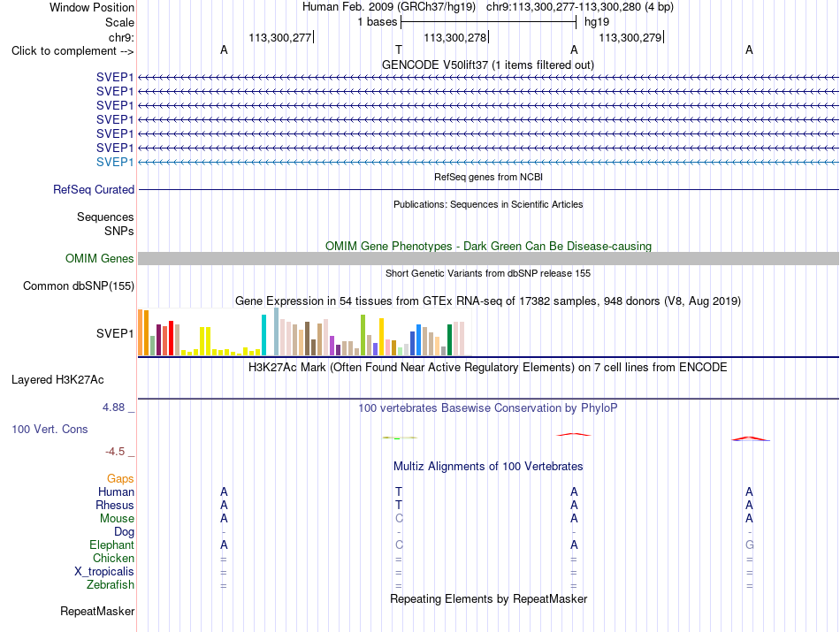Click the Rhesus species label
Image resolution: width=840 pixels, height=632 pixels.
pyautogui.click(x=115, y=505)
